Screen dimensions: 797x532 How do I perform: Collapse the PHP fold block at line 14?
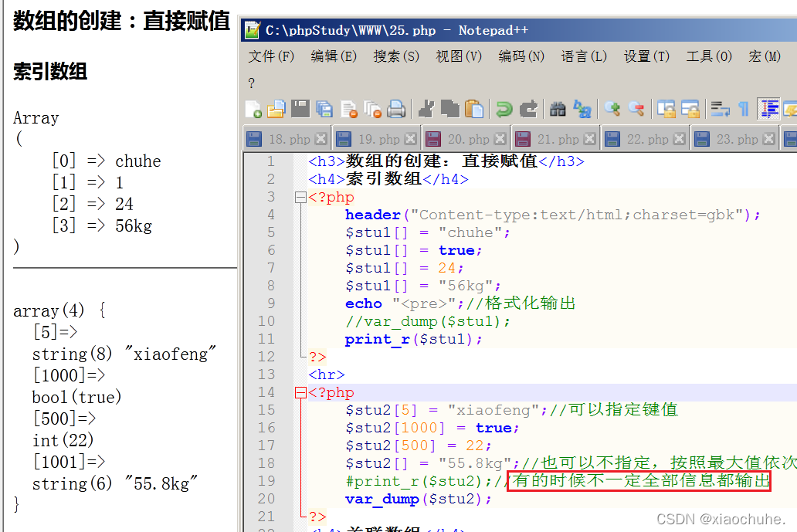pos(300,393)
